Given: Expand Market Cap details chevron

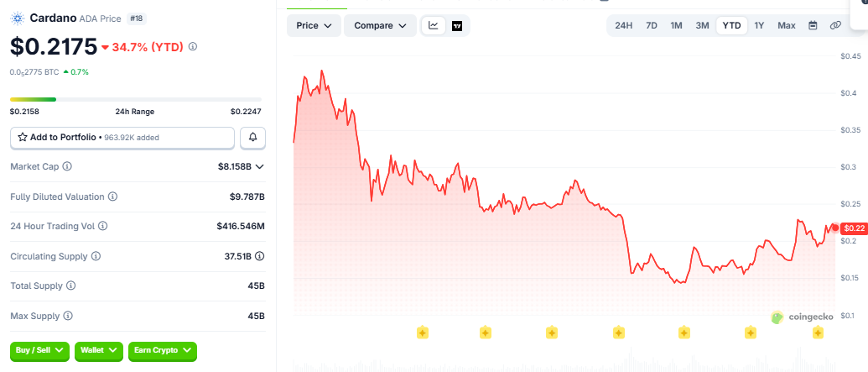Looking at the screenshot, I should click(260, 166).
